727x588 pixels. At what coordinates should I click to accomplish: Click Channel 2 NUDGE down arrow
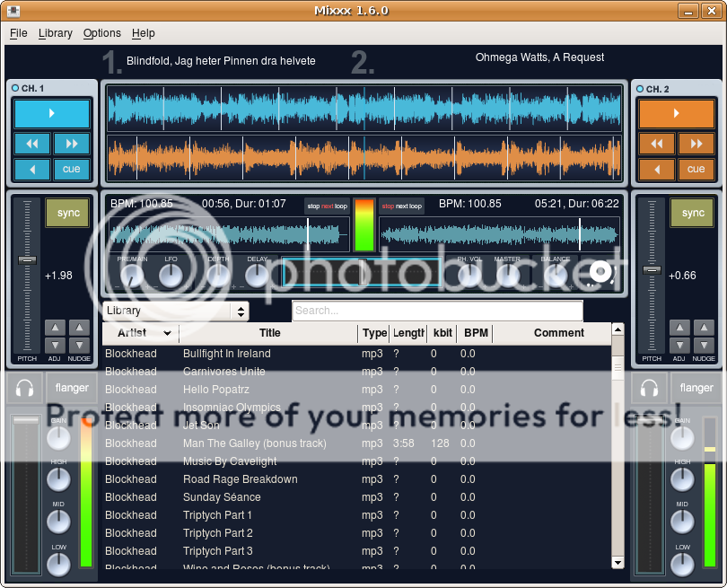click(704, 345)
